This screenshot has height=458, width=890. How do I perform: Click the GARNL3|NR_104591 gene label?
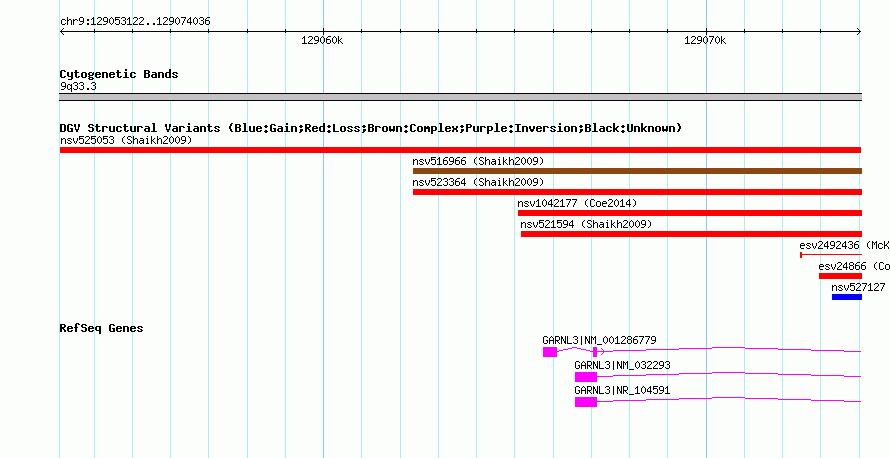click(x=622, y=390)
